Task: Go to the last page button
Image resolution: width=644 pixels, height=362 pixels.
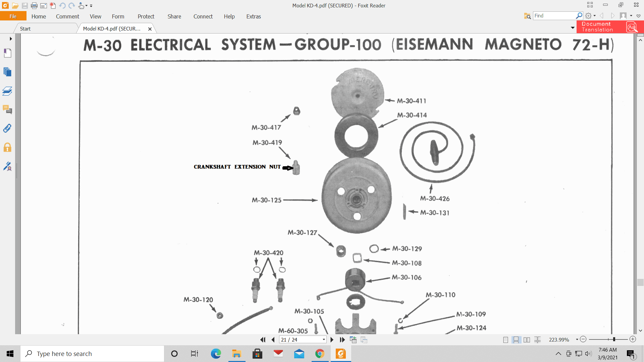Action: [x=342, y=340]
